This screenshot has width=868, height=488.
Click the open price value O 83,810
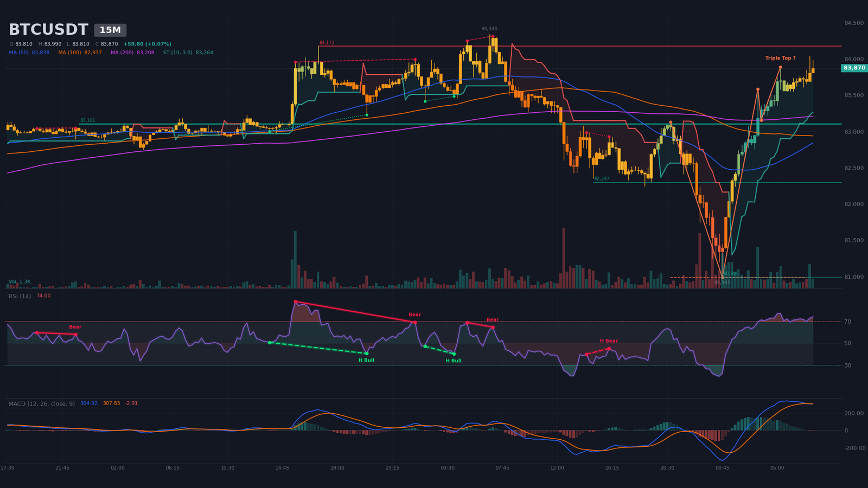pos(21,44)
